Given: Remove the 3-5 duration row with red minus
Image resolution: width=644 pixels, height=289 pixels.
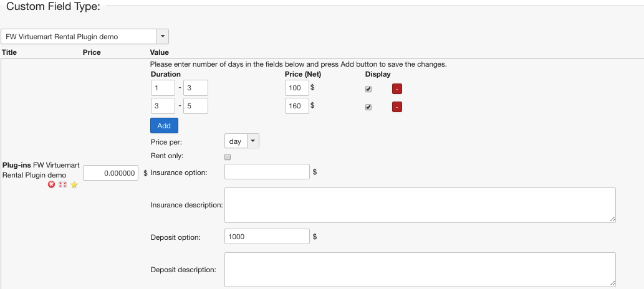Looking at the screenshot, I should pos(397,107).
